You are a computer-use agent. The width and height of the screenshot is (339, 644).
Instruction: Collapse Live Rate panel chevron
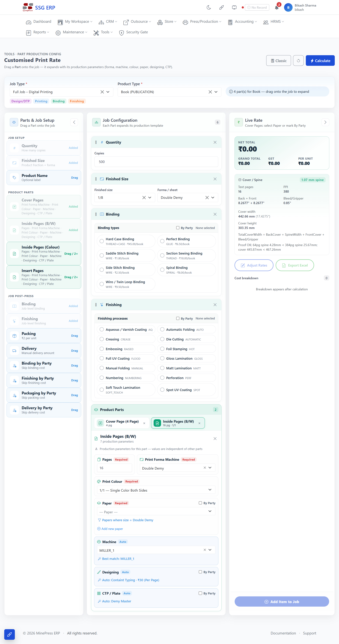[x=325, y=122]
